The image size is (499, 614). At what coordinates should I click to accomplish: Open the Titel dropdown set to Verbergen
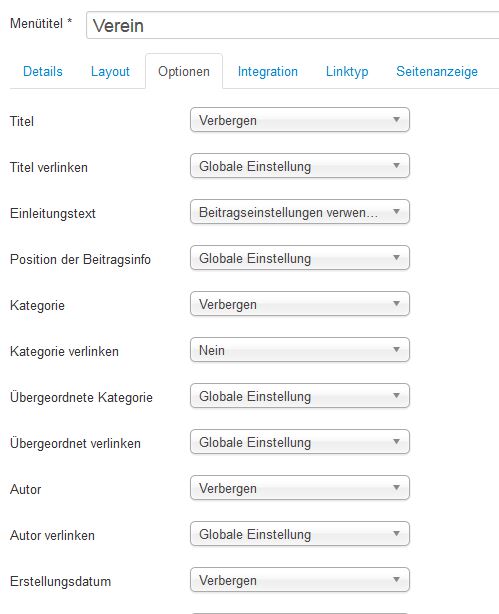tap(300, 120)
